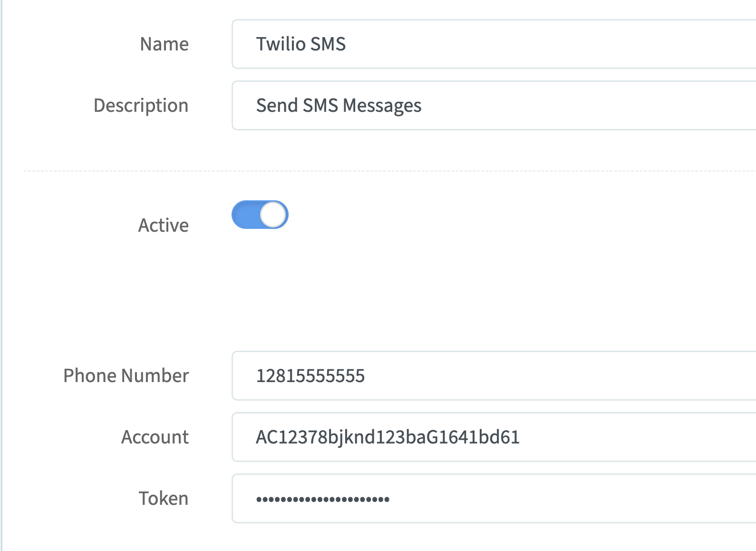The image size is (756, 551).
Task: Click the Token label
Action: [x=164, y=499]
